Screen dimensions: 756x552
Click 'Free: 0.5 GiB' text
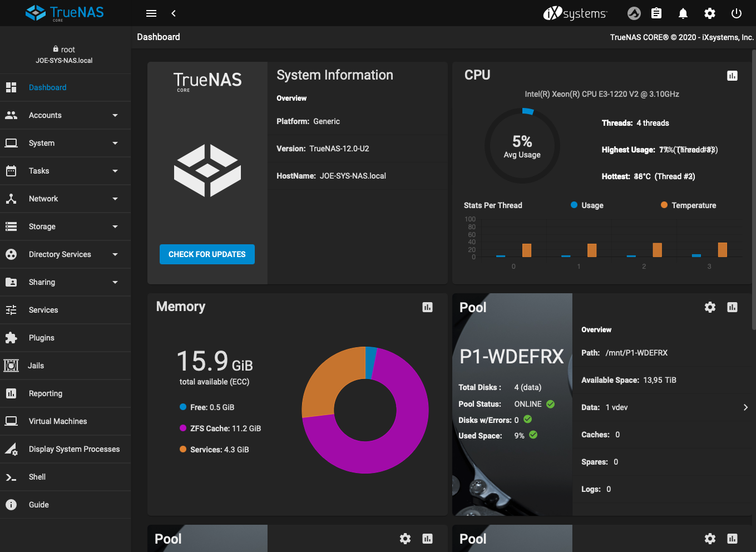coord(212,407)
